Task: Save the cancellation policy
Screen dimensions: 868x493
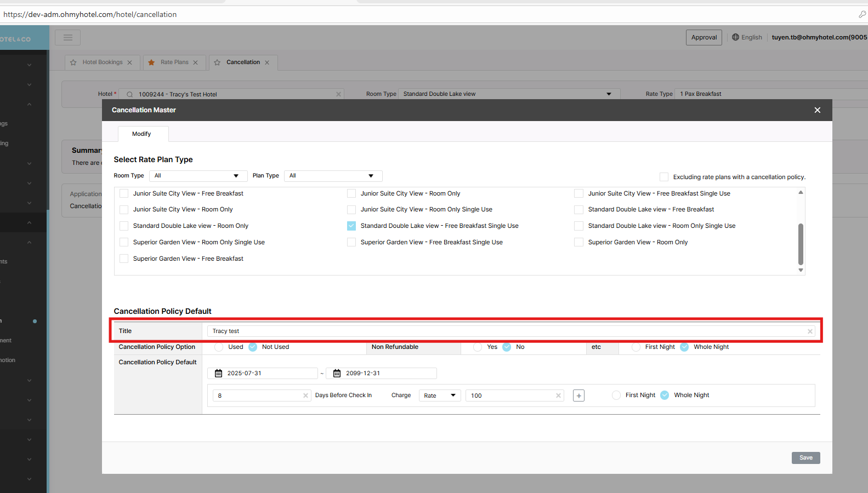Action: click(x=805, y=458)
